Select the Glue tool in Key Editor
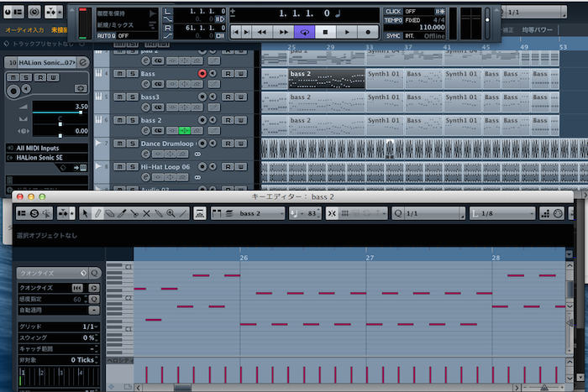 click(x=159, y=213)
